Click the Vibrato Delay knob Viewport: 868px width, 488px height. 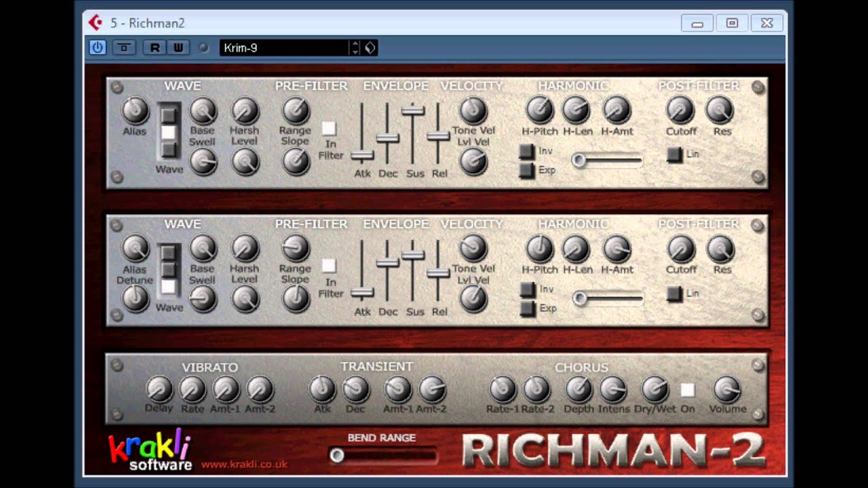tap(159, 390)
